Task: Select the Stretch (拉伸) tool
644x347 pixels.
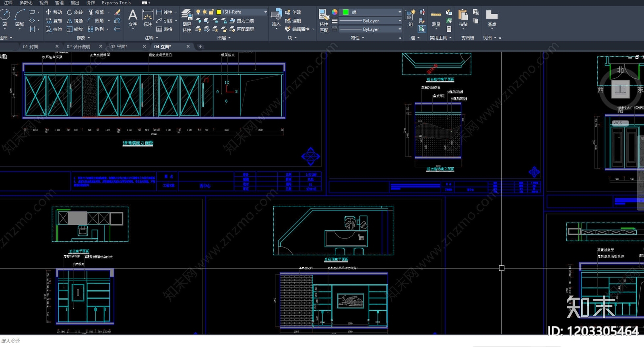Action: click(x=54, y=29)
